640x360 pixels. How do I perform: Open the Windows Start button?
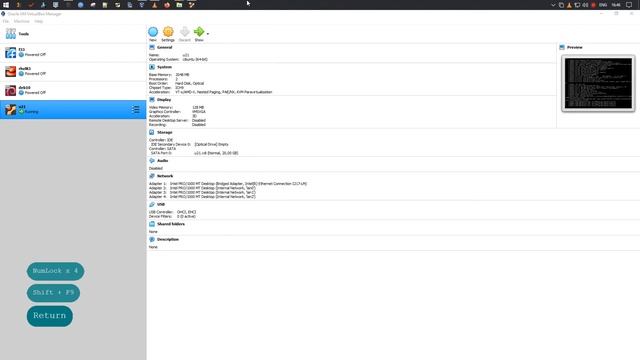[x=6, y=5]
